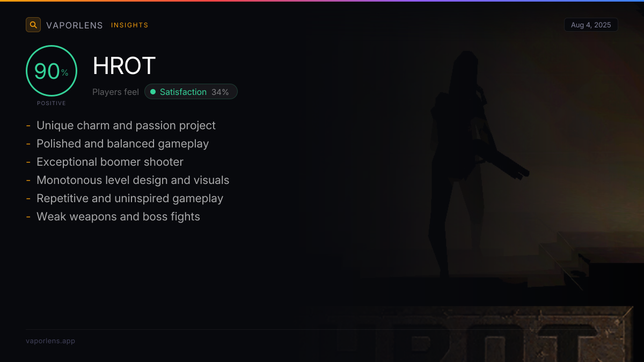Open the INSIGHTS tab label
This screenshot has width=644, height=362.
click(x=129, y=25)
